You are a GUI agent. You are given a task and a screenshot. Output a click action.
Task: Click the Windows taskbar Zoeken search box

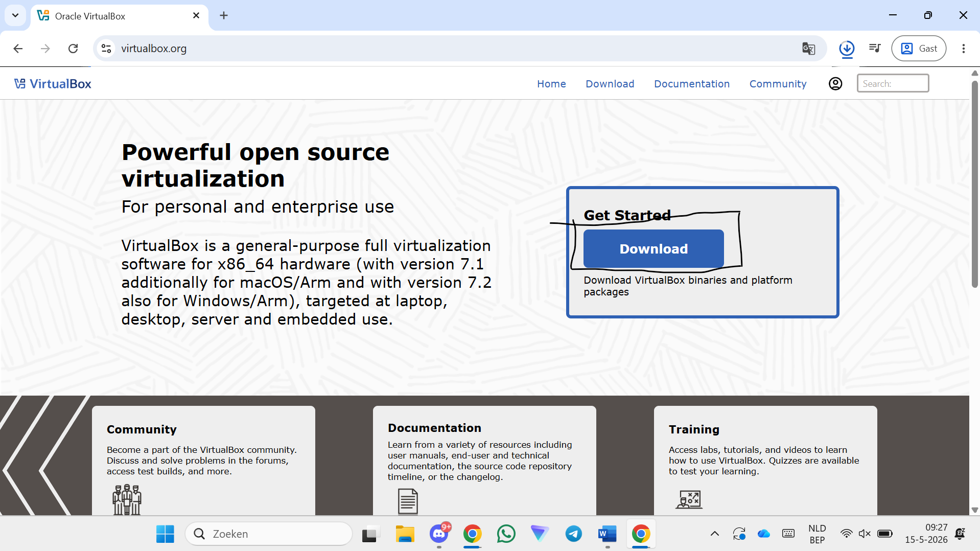[269, 534]
